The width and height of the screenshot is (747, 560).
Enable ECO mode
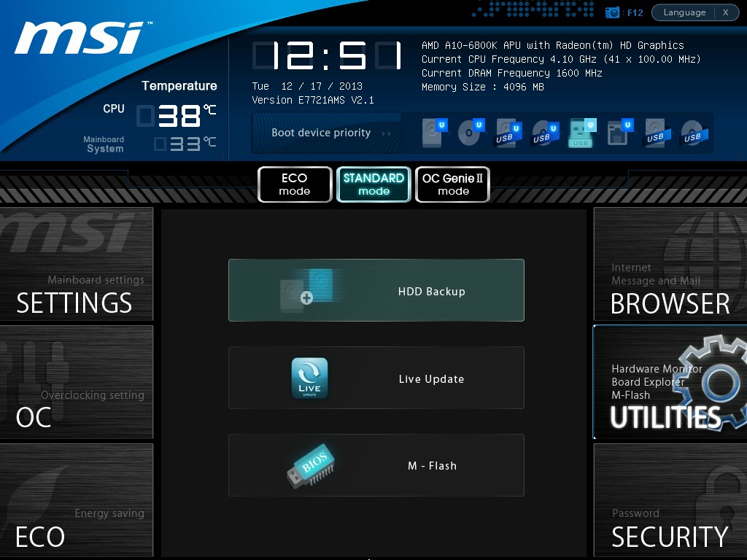[295, 184]
